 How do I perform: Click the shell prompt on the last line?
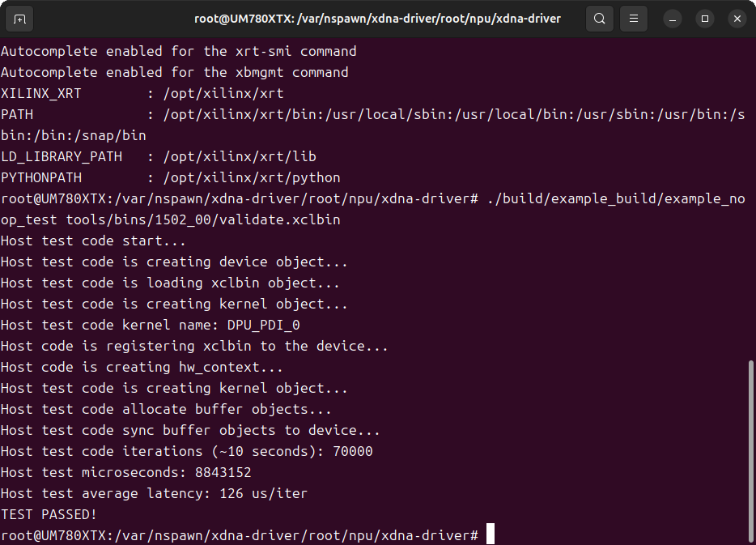[x=240, y=534]
